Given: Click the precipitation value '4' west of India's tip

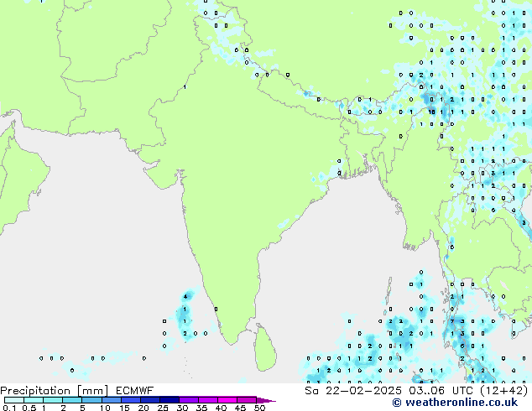Looking at the screenshot, I should pyautogui.click(x=185, y=297).
